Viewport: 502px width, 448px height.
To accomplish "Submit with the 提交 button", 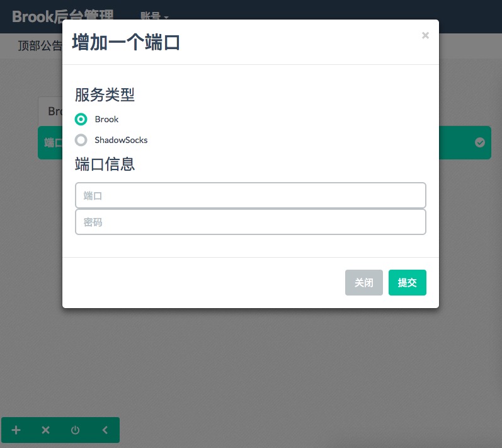I will (407, 283).
